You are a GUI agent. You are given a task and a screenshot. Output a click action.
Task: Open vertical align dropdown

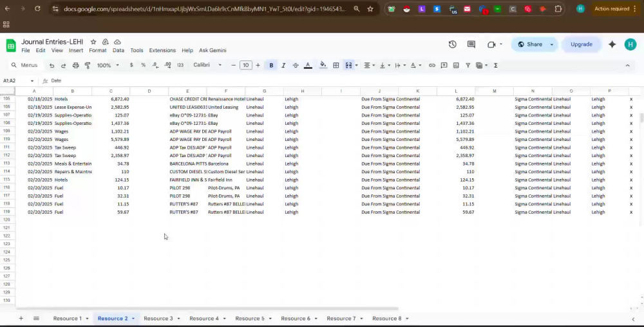pos(385,65)
